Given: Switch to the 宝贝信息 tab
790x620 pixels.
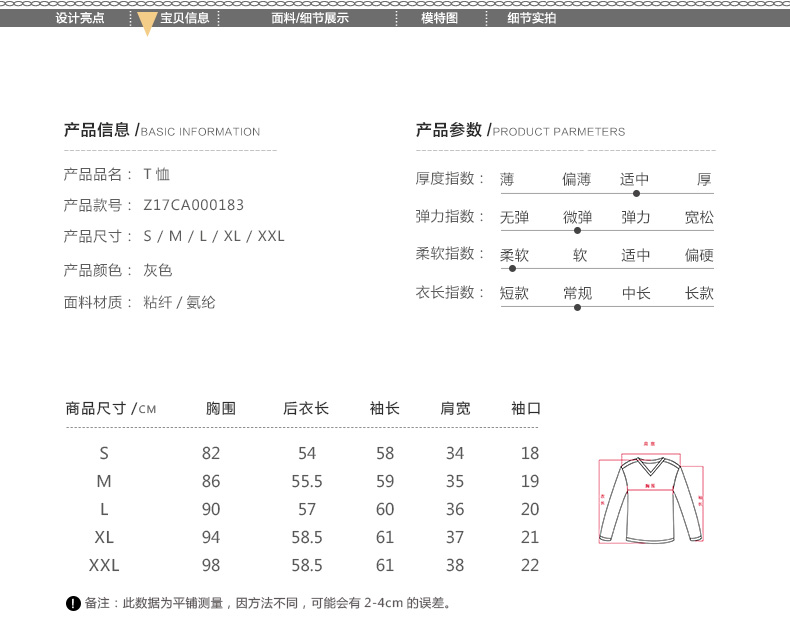Looking at the screenshot, I should click(x=185, y=18).
